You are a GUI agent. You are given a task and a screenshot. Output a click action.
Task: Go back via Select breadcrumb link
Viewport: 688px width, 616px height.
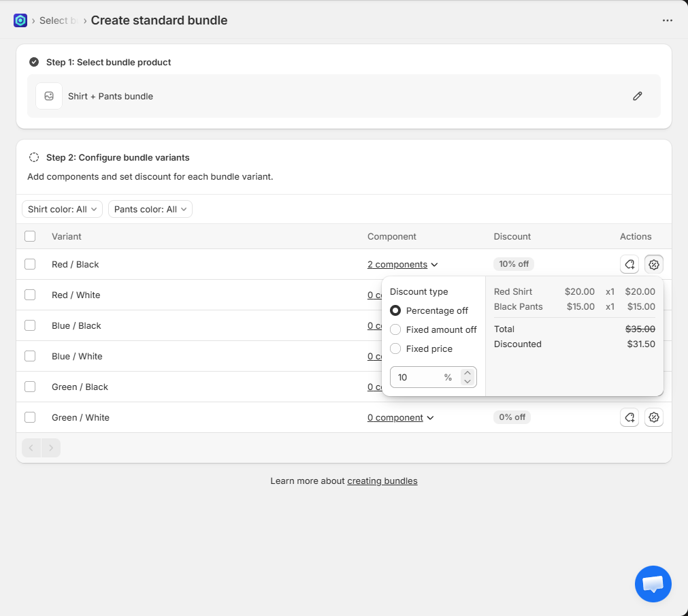(x=53, y=20)
